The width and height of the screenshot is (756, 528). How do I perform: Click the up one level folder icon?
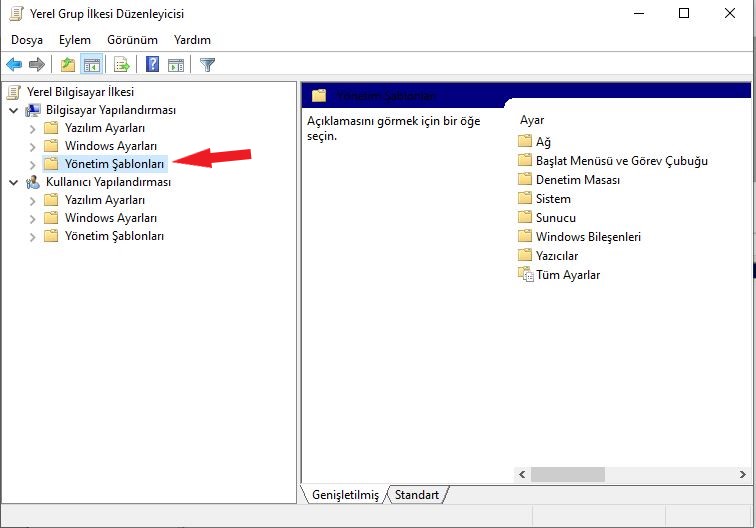68,64
